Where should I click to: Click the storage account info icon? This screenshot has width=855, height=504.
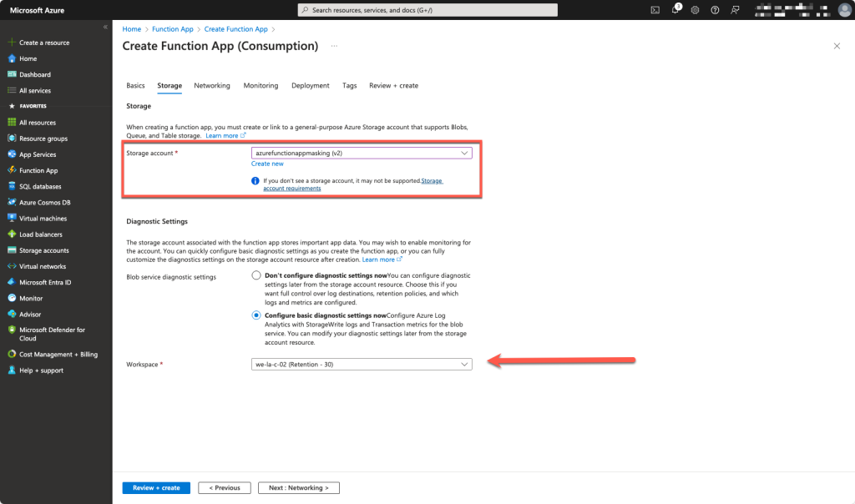[x=255, y=181]
